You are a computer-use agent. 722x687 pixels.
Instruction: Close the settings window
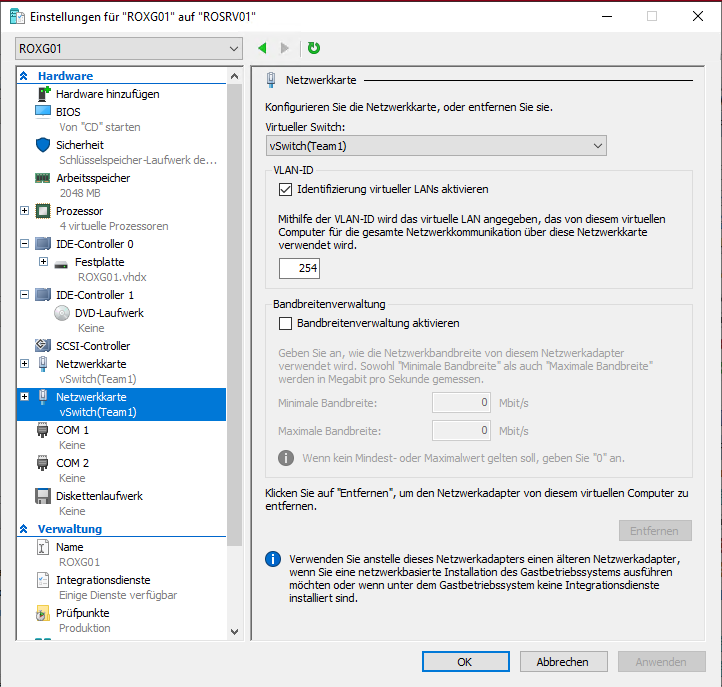click(698, 17)
